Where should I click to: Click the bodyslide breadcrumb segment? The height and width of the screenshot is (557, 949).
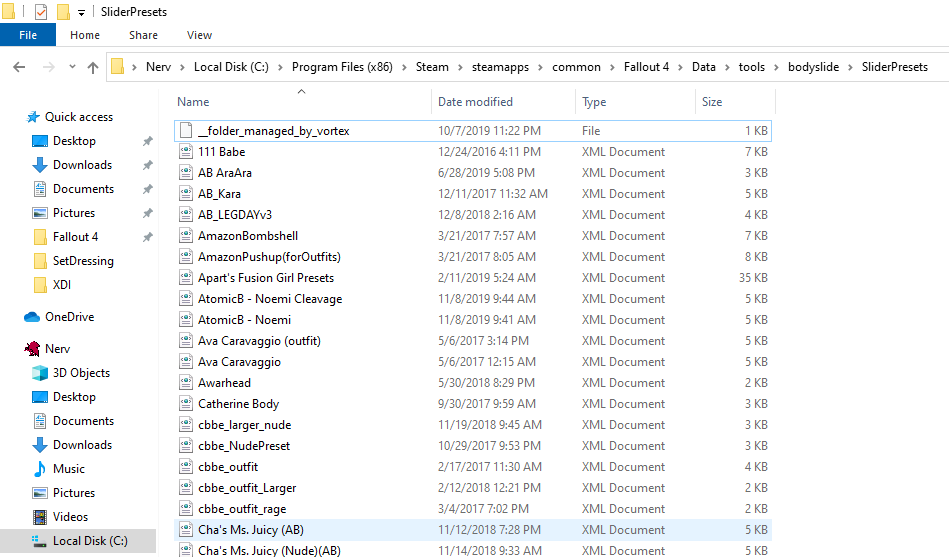click(813, 67)
